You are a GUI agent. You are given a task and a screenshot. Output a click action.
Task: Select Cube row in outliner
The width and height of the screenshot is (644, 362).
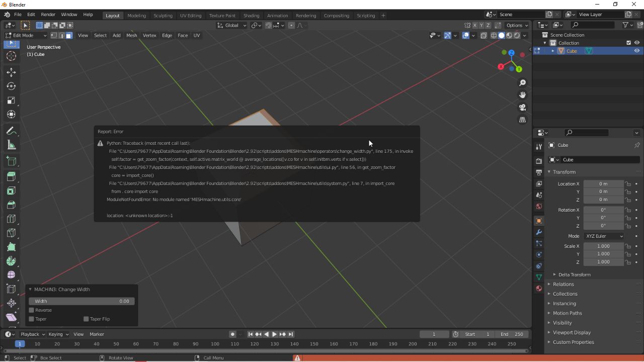pyautogui.click(x=588, y=51)
